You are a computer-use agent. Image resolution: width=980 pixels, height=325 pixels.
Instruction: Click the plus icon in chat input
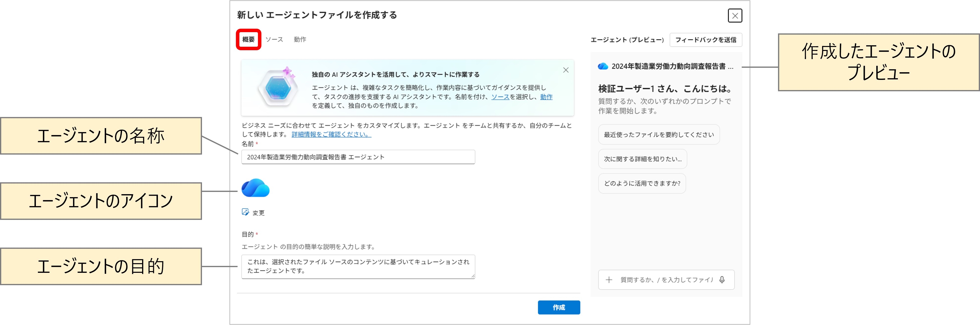click(x=609, y=280)
